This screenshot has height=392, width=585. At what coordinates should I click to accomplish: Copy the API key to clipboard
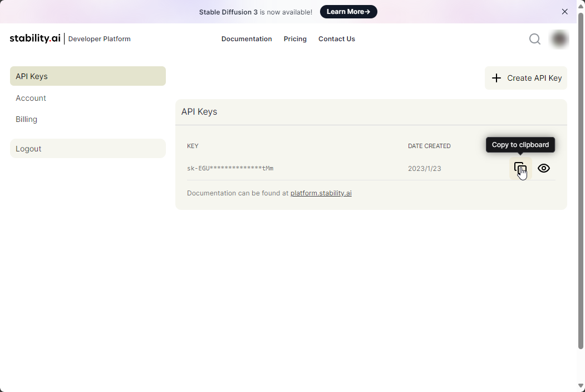pos(520,168)
